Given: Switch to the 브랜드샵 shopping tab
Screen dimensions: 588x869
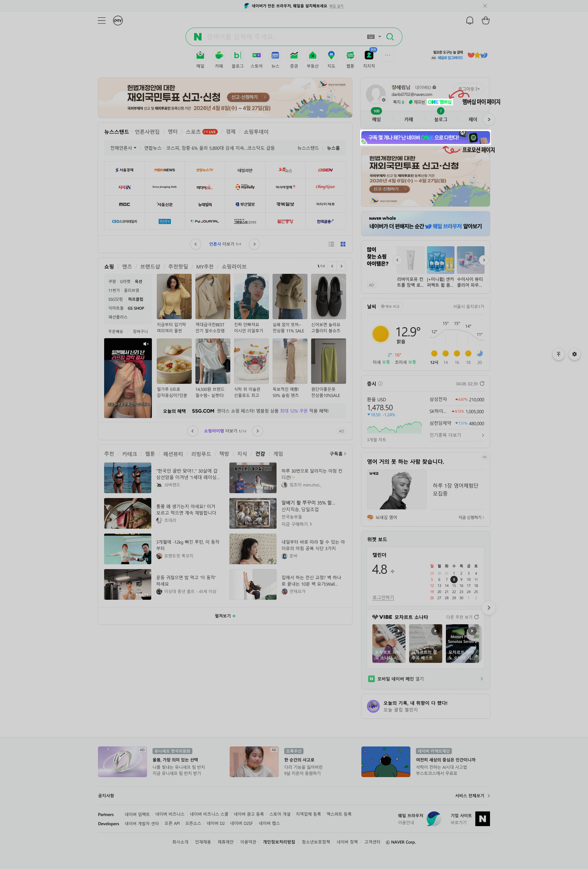Looking at the screenshot, I should tap(150, 266).
